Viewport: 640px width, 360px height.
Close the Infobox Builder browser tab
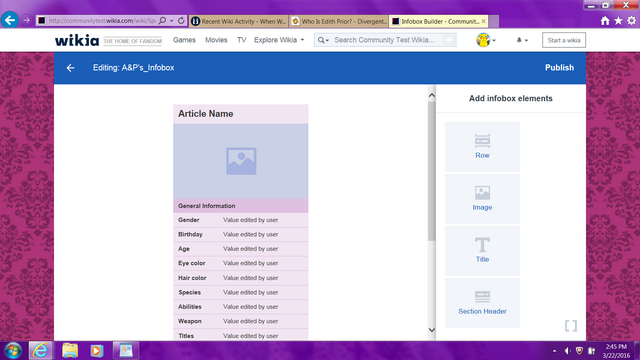pos(484,21)
